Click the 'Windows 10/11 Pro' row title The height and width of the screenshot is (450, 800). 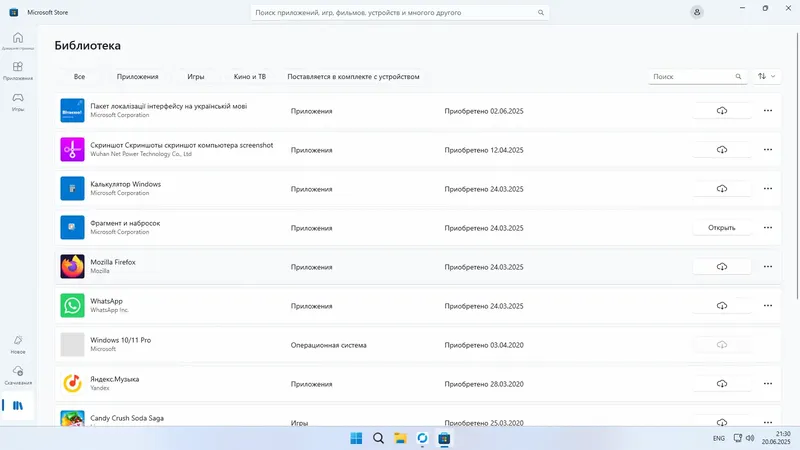tap(120, 340)
